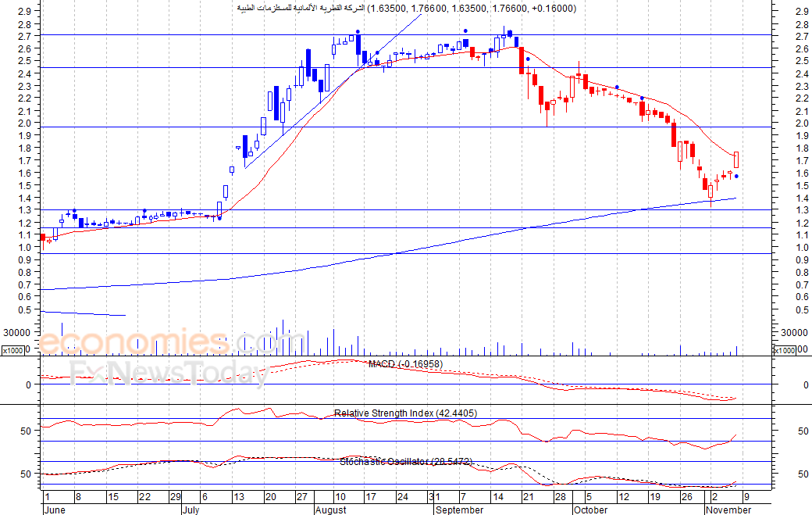Click the 30000 volume label on the right axis

pos(794,333)
